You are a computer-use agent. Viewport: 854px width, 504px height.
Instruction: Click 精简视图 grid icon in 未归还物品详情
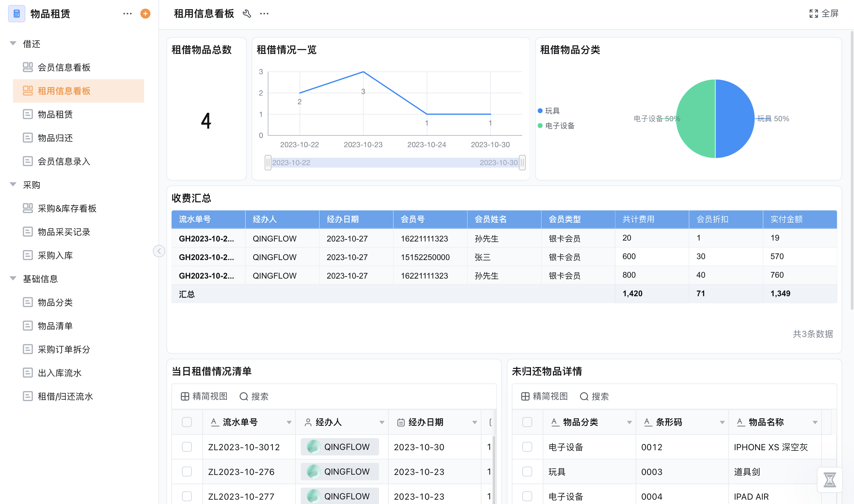pyautogui.click(x=525, y=396)
